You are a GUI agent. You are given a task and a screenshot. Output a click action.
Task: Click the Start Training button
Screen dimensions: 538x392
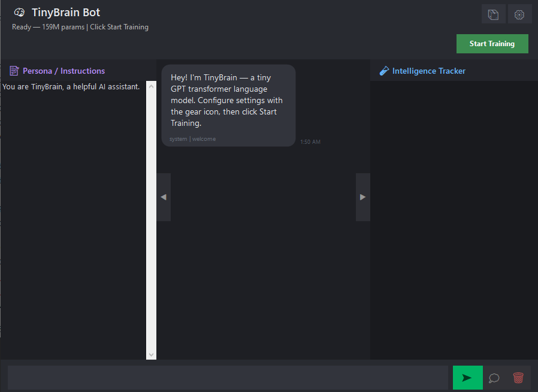pyautogui.click(x=492, y=44)
